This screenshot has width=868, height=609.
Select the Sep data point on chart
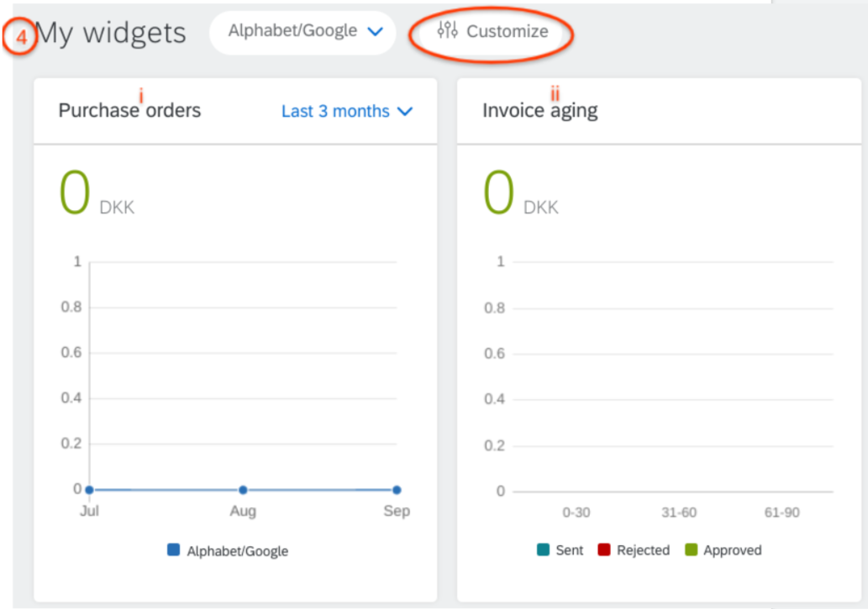pyautogui.click(x=397, y=490)
